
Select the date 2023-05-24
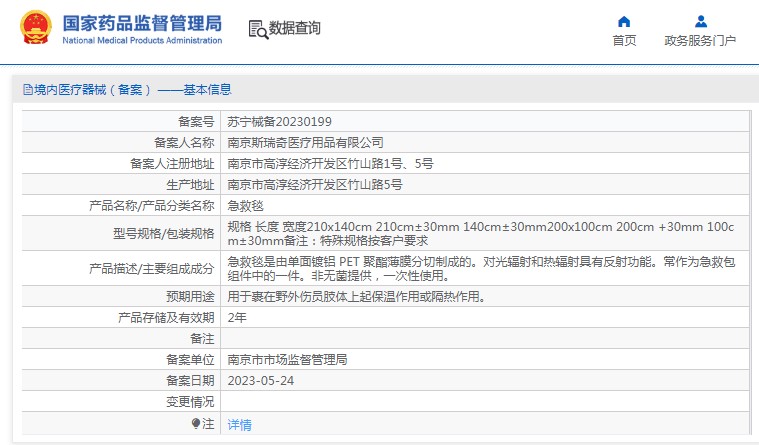click(260, 381)
